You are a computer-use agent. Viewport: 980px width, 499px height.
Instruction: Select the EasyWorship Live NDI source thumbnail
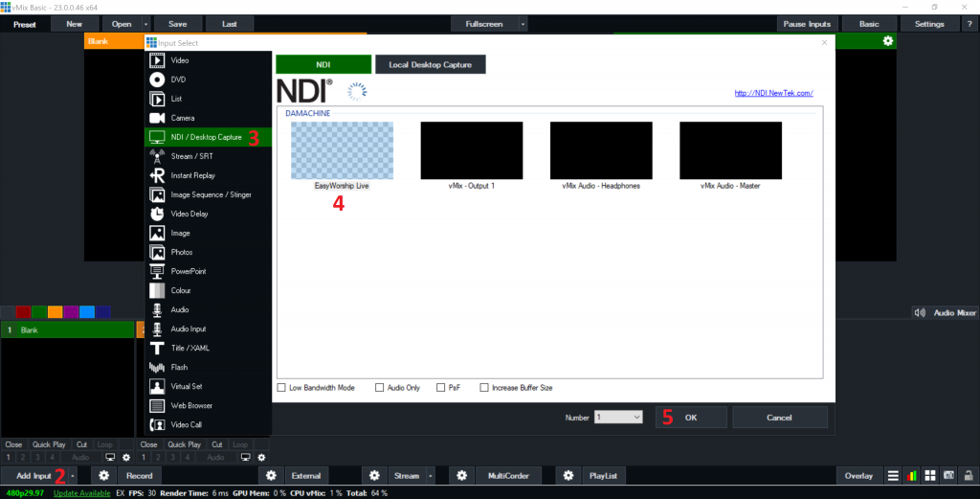click(342, 150)
